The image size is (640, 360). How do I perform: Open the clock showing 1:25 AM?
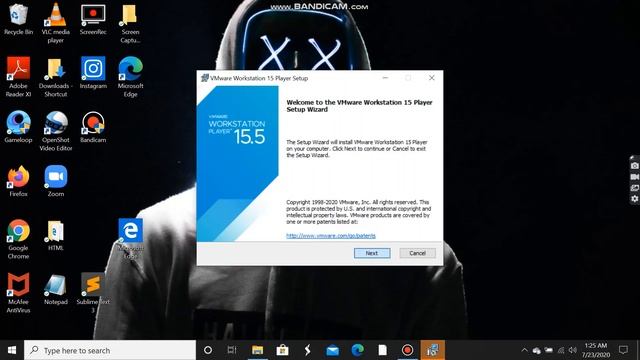pyautogui.click(x=596, y=350)
